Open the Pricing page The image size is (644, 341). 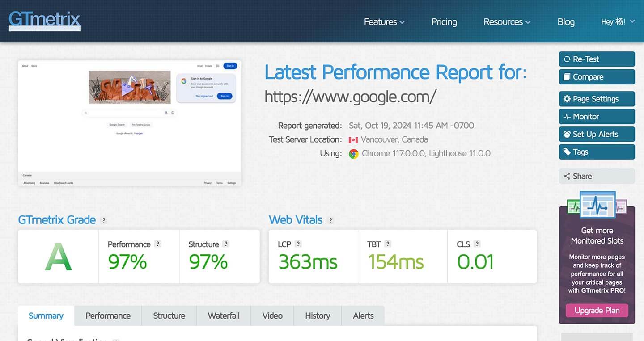pos(444,22)
